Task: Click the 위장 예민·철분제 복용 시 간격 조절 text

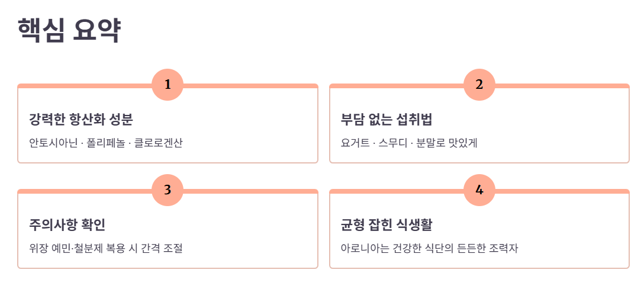Action: (x=106, y=248)
